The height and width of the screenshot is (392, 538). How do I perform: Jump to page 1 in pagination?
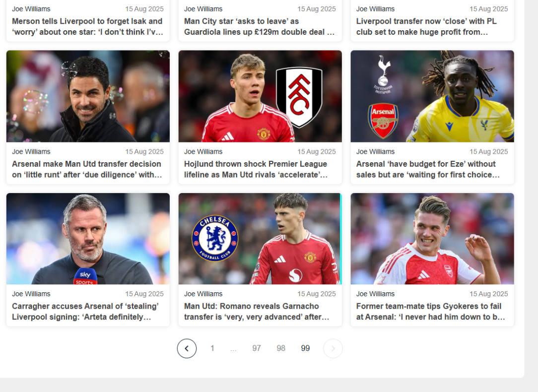[212, 348]
